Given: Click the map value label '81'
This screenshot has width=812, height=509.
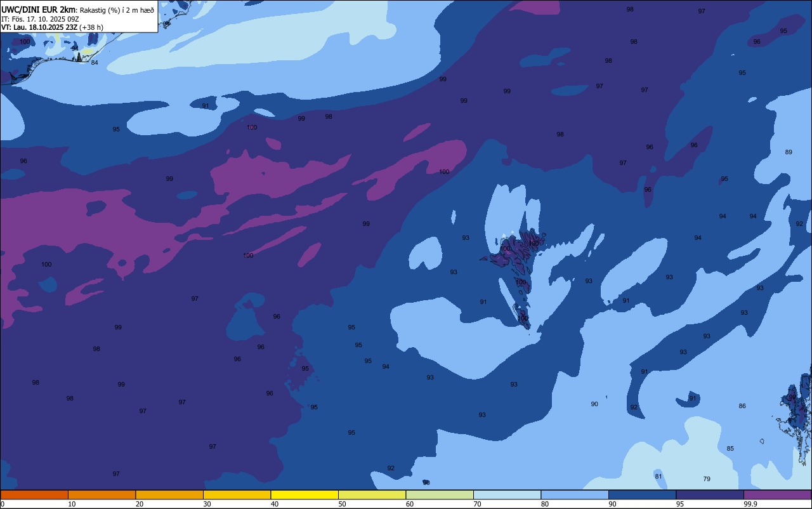Looking at the screenshot, I should (658, 477).
